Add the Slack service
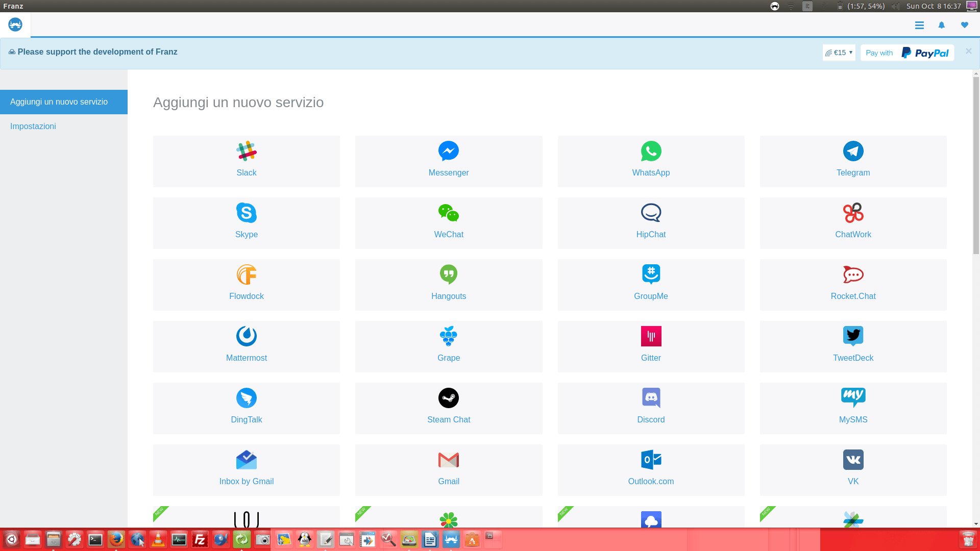Image resolution: width=980 pixels, height=551 pixels. pos(246,161)
